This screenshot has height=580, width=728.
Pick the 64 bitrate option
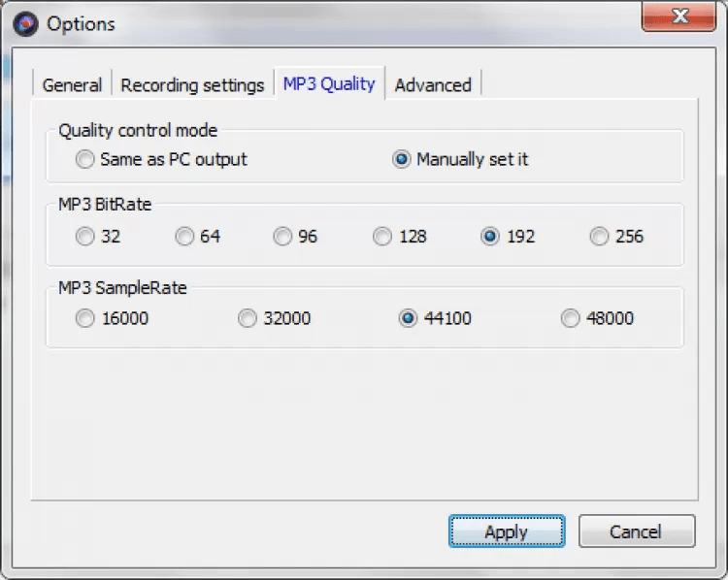184,236
